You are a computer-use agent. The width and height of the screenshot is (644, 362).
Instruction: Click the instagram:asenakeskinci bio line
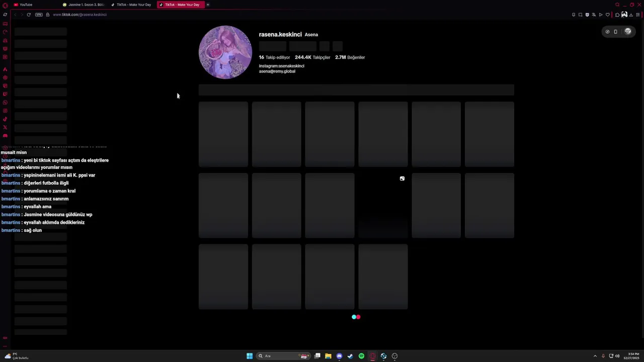[282, 66]
